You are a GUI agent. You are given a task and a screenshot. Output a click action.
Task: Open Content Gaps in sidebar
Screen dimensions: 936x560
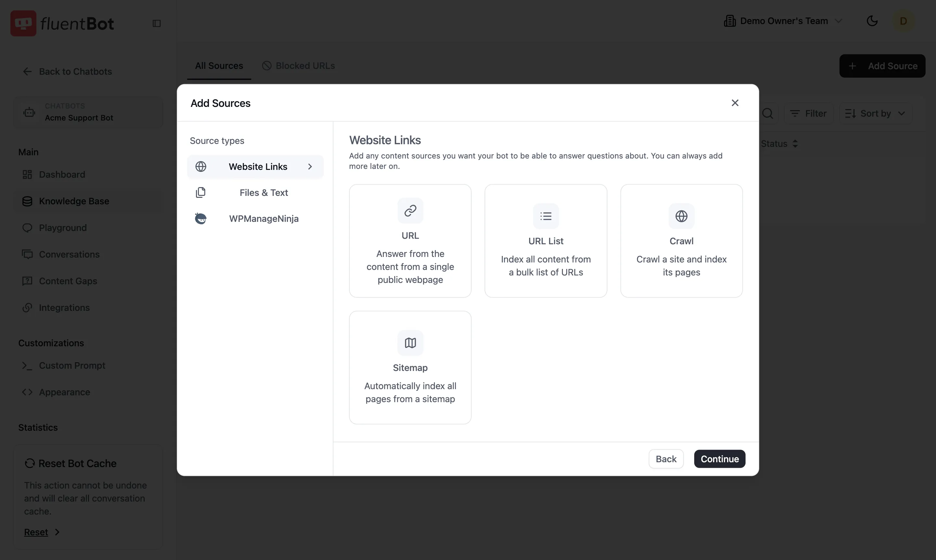pos(88,281)
